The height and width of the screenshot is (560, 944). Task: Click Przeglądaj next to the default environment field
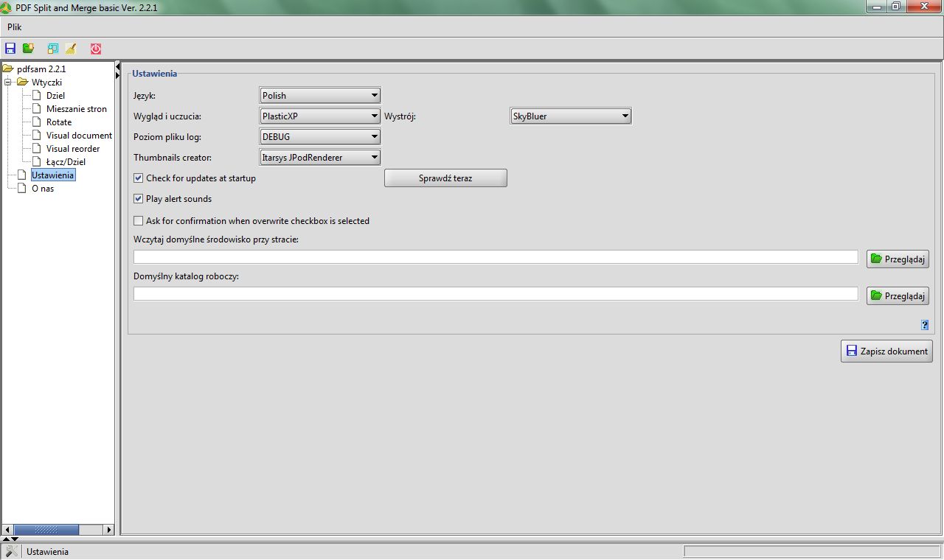[898, 259]
